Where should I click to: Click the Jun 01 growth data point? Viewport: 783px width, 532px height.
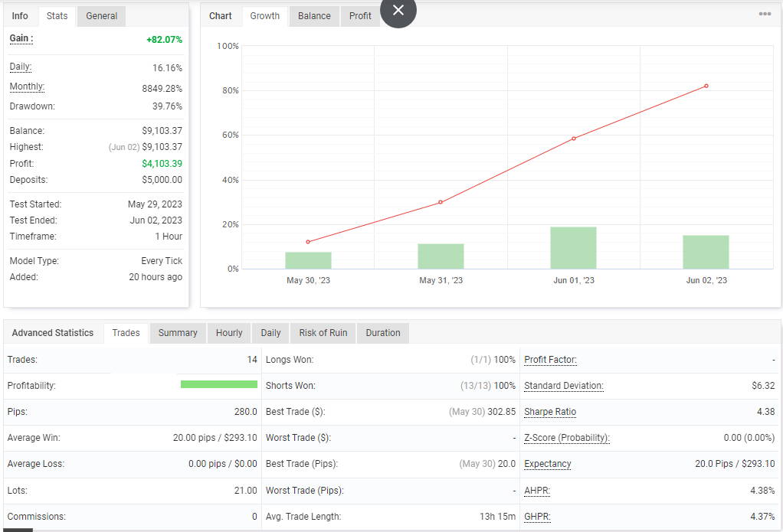pos(574,139)
